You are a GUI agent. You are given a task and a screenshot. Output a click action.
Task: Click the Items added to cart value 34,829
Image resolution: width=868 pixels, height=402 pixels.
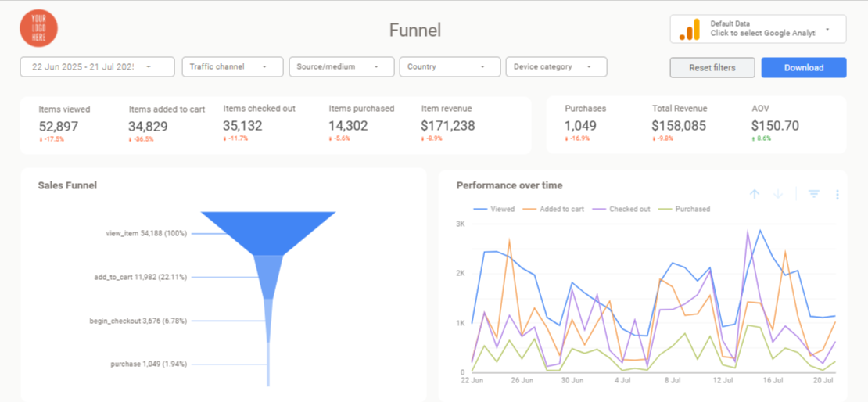[148, 126]
